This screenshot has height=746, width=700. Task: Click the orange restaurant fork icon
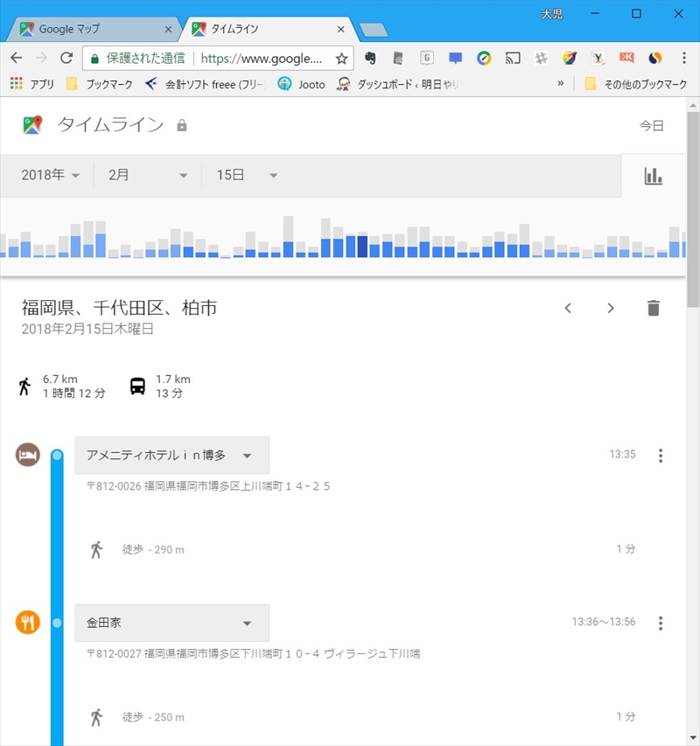pos(28,623)
